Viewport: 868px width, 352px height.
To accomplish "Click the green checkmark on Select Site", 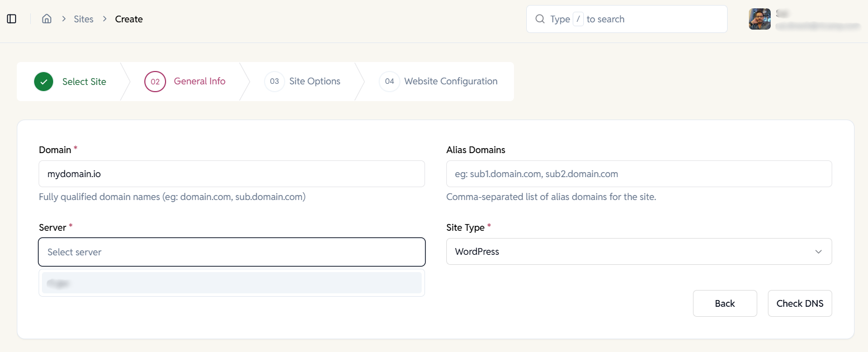I will (x=44, y=82).
